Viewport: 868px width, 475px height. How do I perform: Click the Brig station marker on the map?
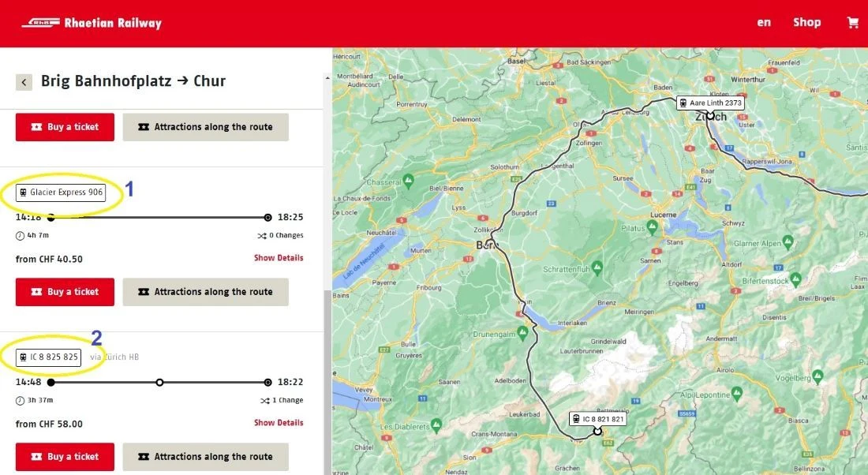[x=597, y=431]
